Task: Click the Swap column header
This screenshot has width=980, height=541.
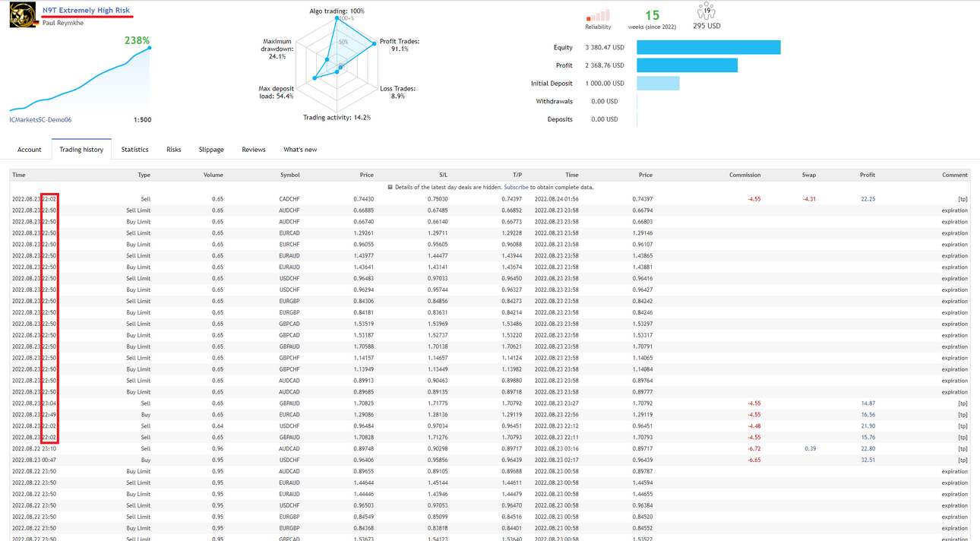Action: [x=808, y=175]
